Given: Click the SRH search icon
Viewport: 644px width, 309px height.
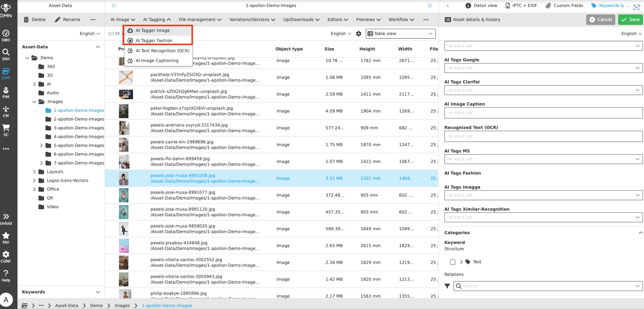Looking at the screenshot, I should tap(6, 54).
